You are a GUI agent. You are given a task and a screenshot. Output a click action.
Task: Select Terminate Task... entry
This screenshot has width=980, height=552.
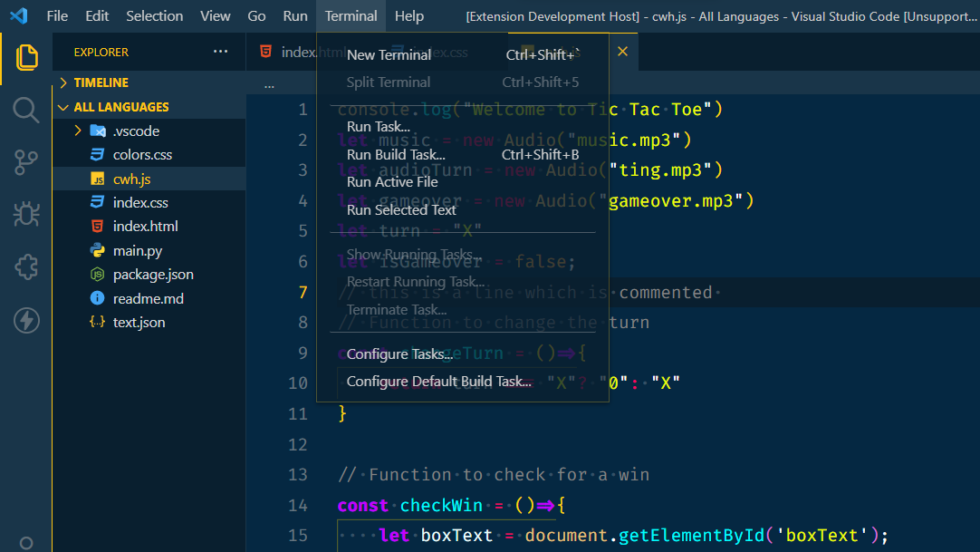463,309
